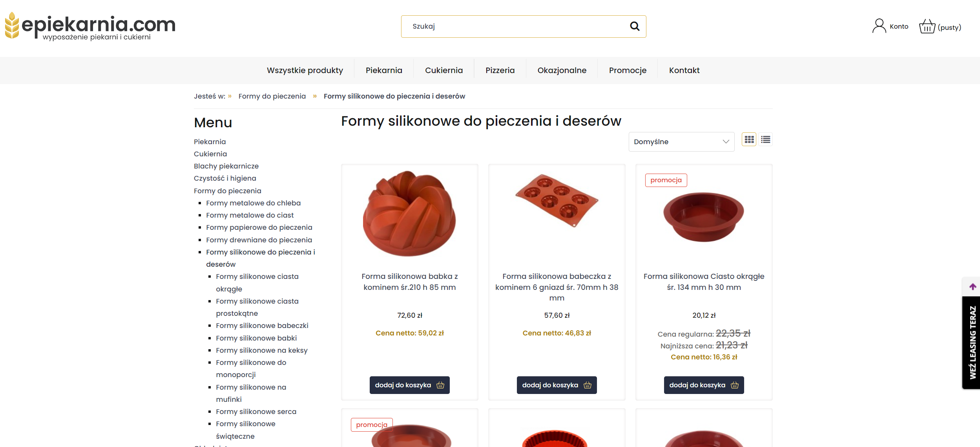Switch to list view layout
The width and height of the screenshot is (980, 447).
[765, 139]
